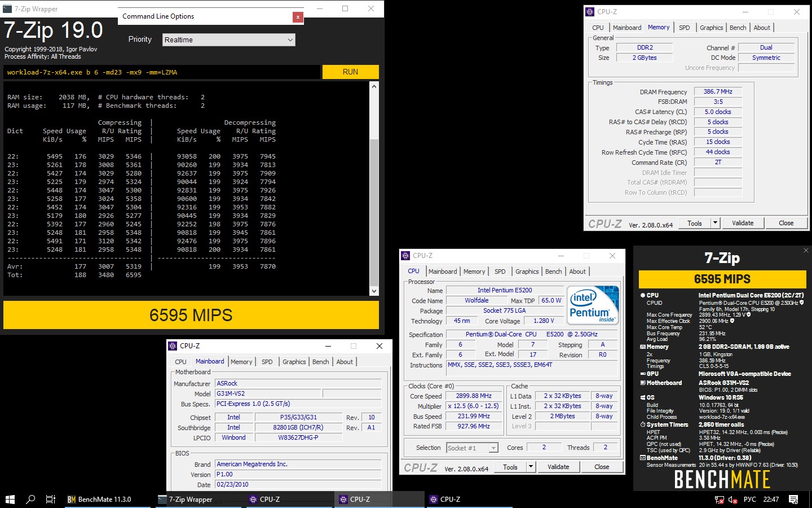Click the OS Windows icon in BenchMate panel
812x508 pixels.
click(x=642, y=397)
